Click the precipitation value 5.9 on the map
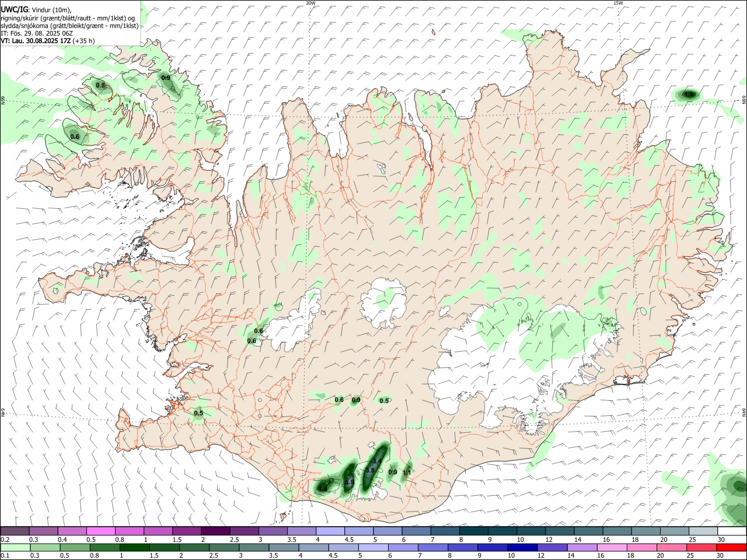This screenshot has height=560, width=747. 350,482
